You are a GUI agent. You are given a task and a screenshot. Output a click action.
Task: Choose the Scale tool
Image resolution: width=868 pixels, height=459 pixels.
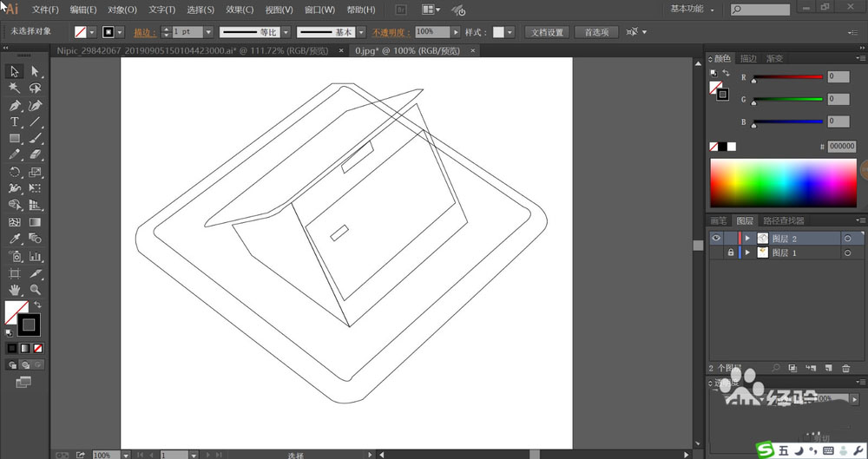35,172
